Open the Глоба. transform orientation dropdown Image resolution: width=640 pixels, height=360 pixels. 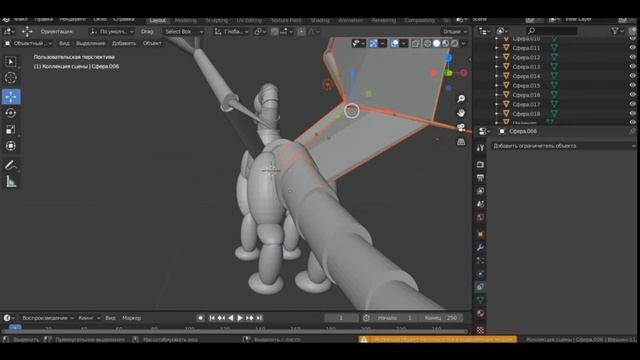click(x=231, y=31)
